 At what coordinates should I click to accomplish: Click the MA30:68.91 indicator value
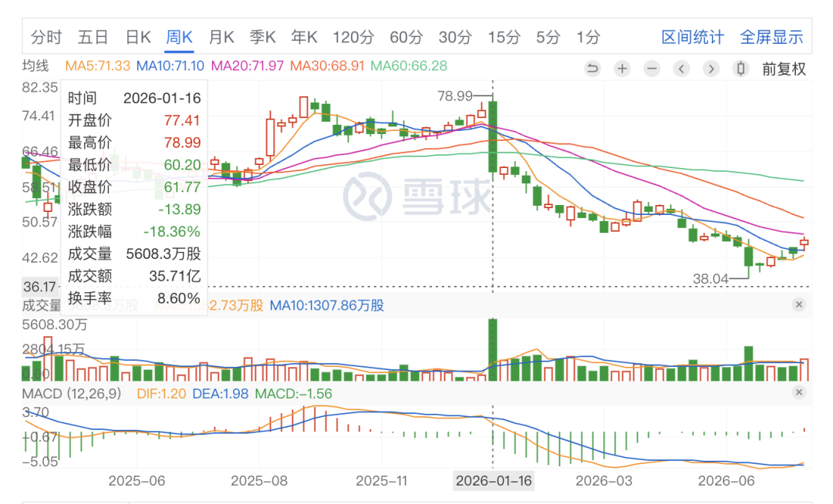[327, 66]
